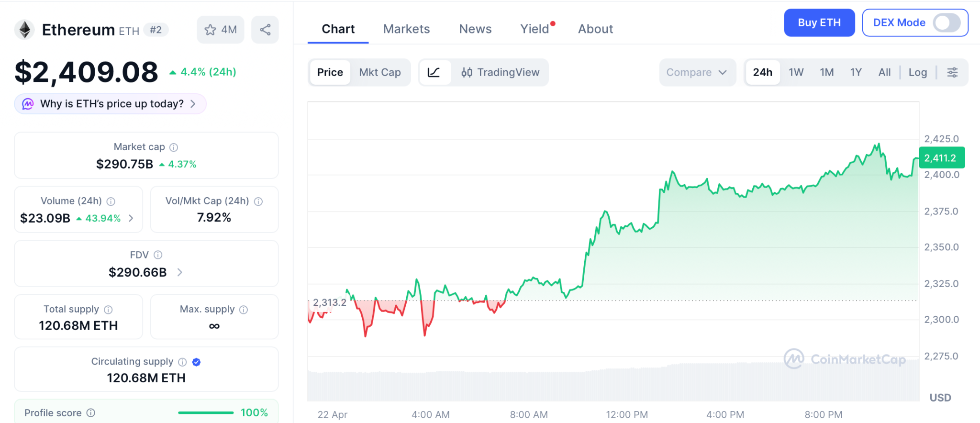
Task: Click verified badge beside Circulating supply
Action: [196, 362]
